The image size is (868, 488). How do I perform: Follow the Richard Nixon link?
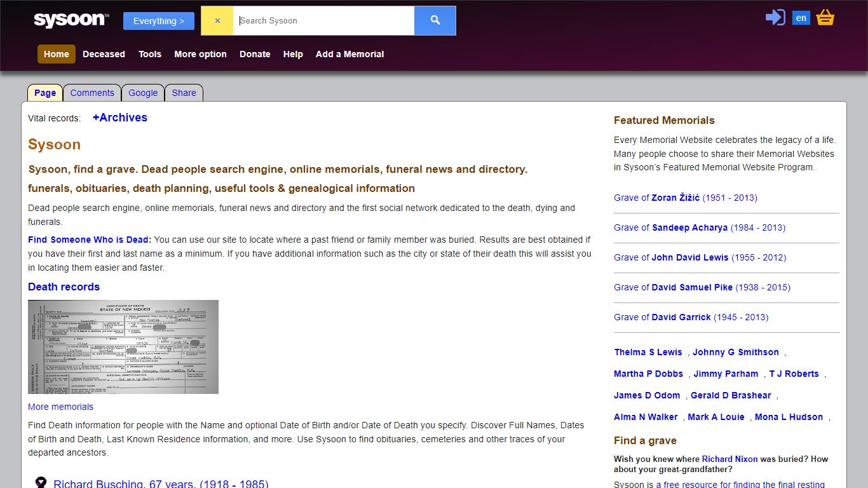coord(729,459)
